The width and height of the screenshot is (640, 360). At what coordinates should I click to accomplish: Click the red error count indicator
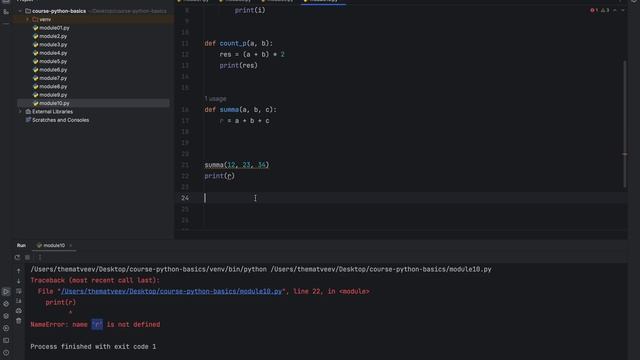[x=593, y=10]
